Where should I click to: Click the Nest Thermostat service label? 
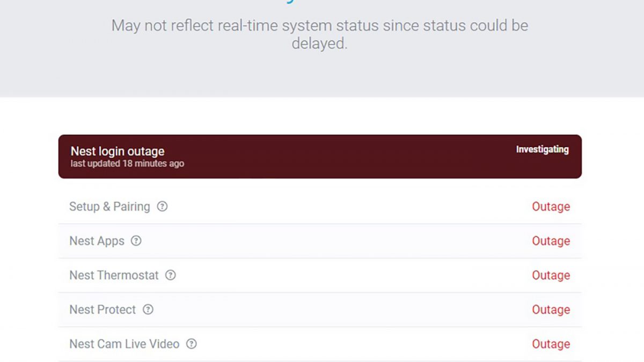click(x=114, y=275)
